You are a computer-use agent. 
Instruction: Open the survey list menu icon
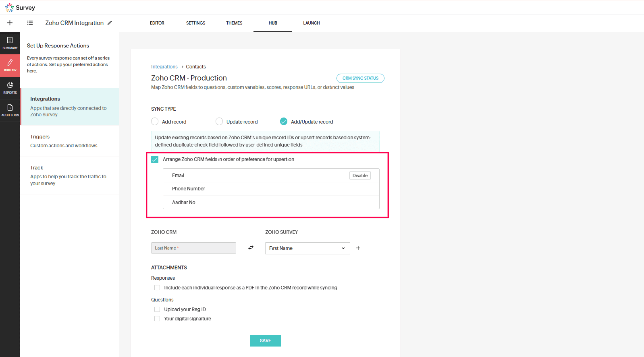[x=30, y=23]
